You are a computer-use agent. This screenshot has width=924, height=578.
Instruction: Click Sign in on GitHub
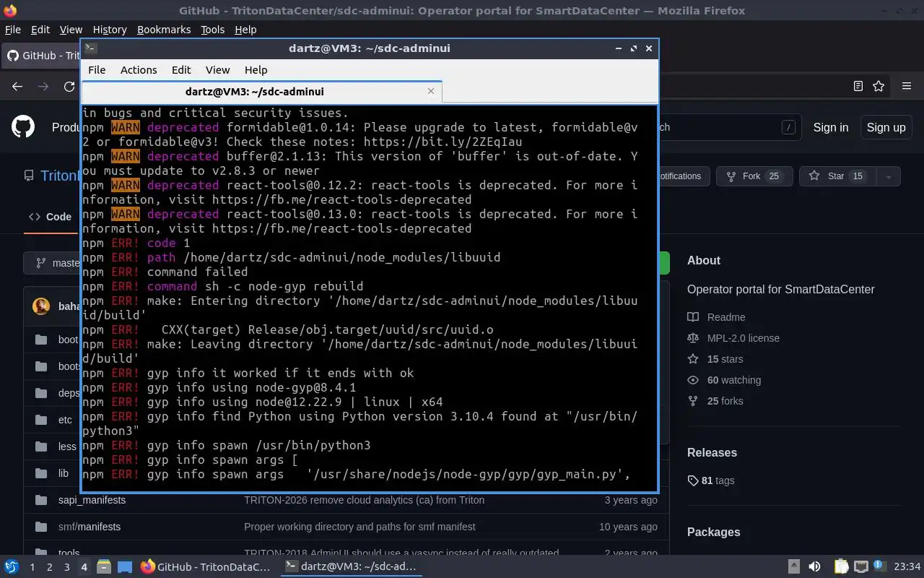[831, 127]
